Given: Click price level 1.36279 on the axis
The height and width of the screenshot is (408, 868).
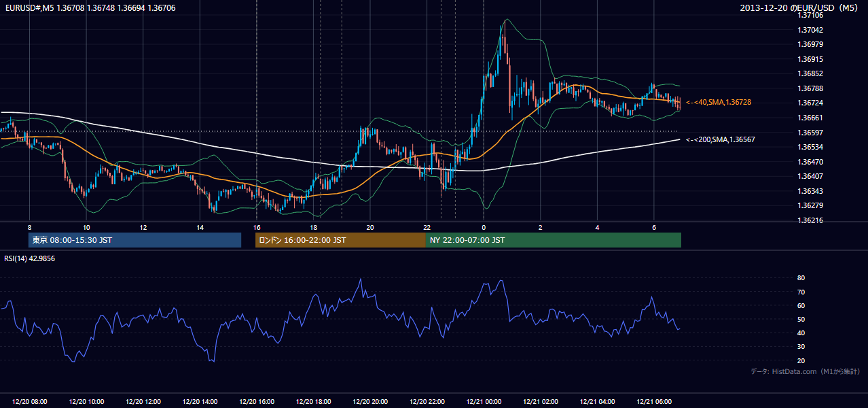Looking at the screenshot, I should [812, 205].
